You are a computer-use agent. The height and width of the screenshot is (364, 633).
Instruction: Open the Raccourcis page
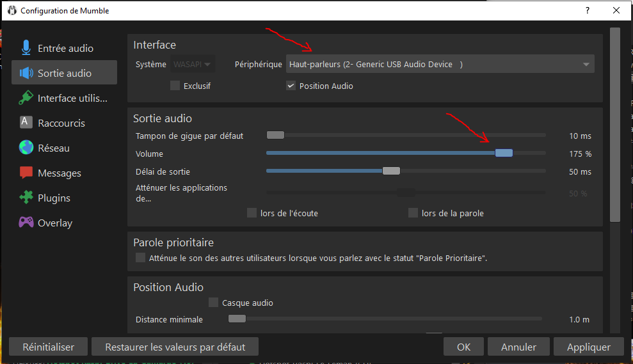(64, 123)
